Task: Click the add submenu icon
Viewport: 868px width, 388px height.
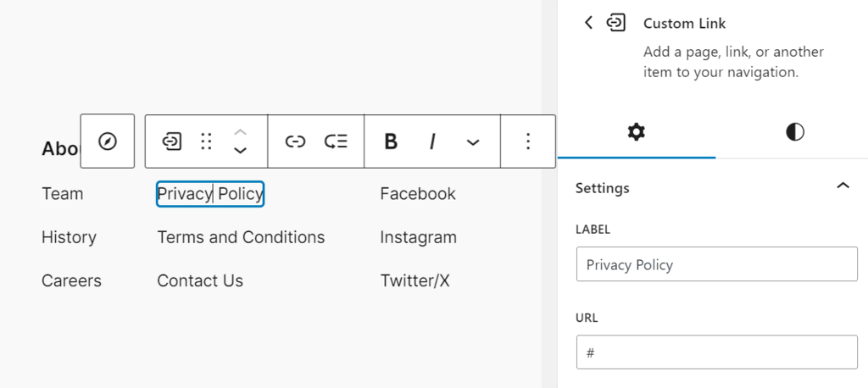Action: tap(336, 141)
